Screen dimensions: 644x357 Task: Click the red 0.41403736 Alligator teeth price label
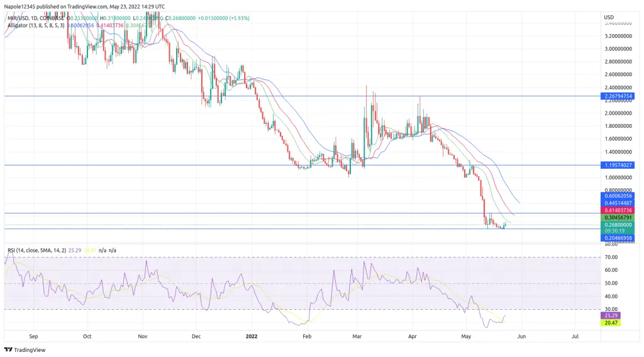point(618,210)
